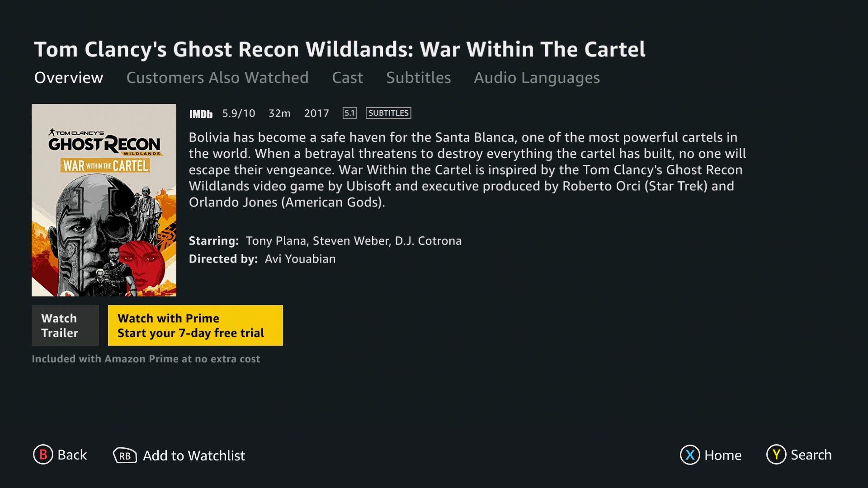Start the 7-day Prime free trial

tap(195, 325)
